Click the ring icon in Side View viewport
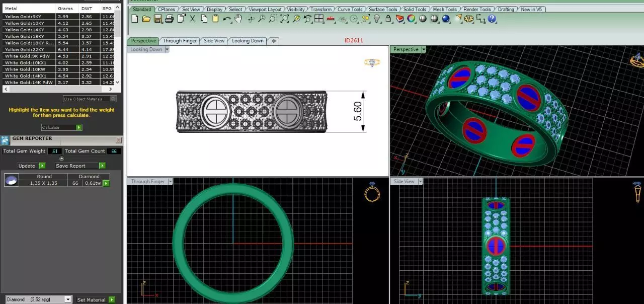Screen dimensions: 644x304 click(637, 192)
